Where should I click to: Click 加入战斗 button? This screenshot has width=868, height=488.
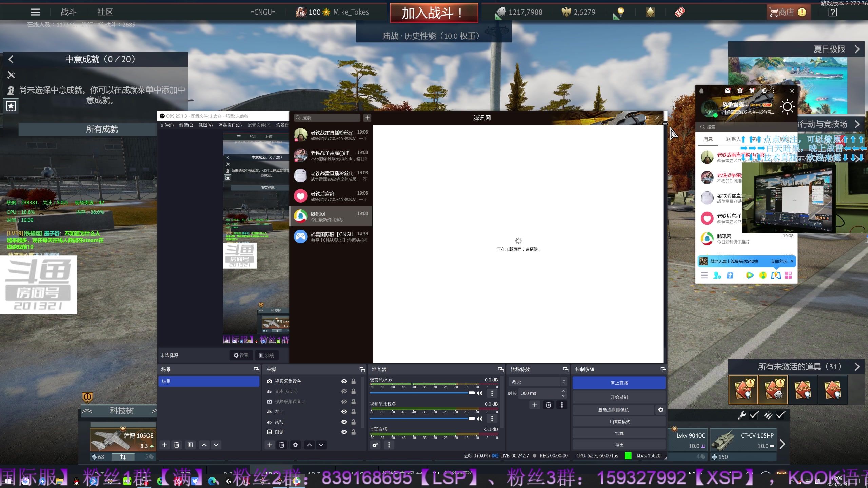[x=434, y=13]
